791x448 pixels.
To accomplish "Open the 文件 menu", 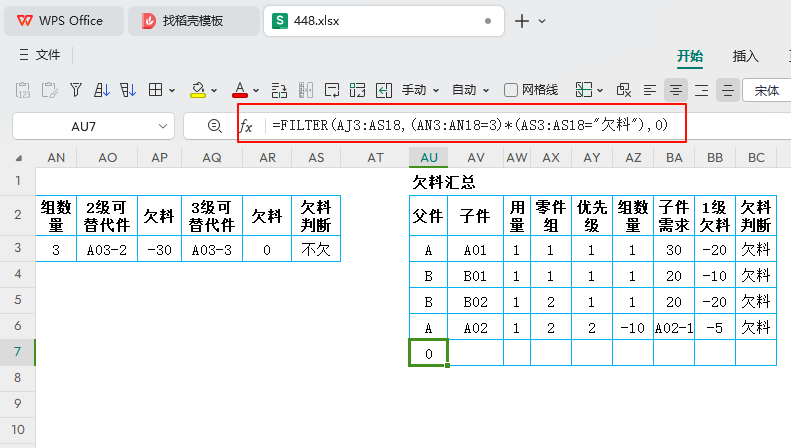I will (x=40, y=54).
